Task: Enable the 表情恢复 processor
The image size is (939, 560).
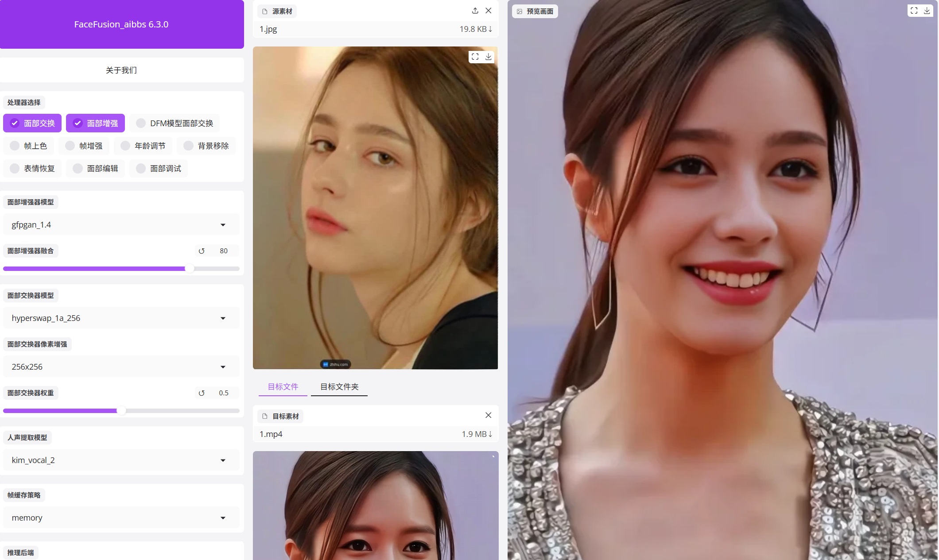Action: coord(32,168)
